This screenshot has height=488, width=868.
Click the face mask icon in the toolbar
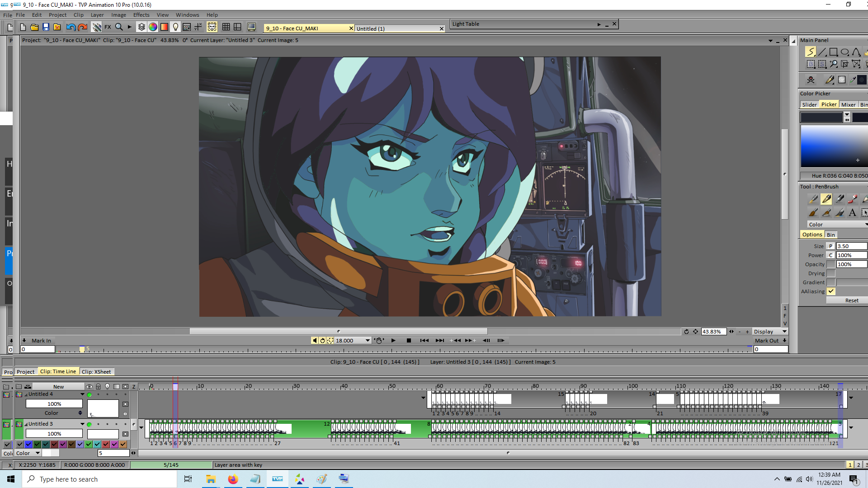click(x=212, y=27)
